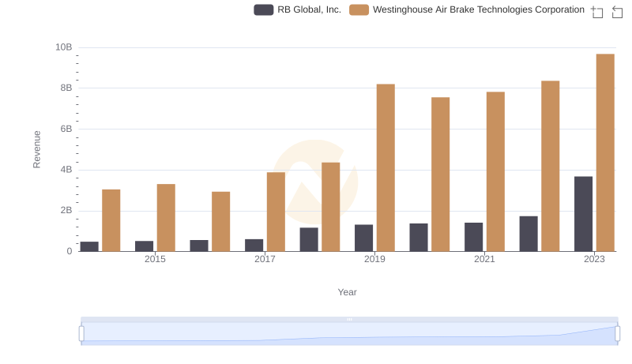The height and width of the screenshot is (364, 632).
Task: Click the 2017 x-axis label
Action: [x=265, y=259]
